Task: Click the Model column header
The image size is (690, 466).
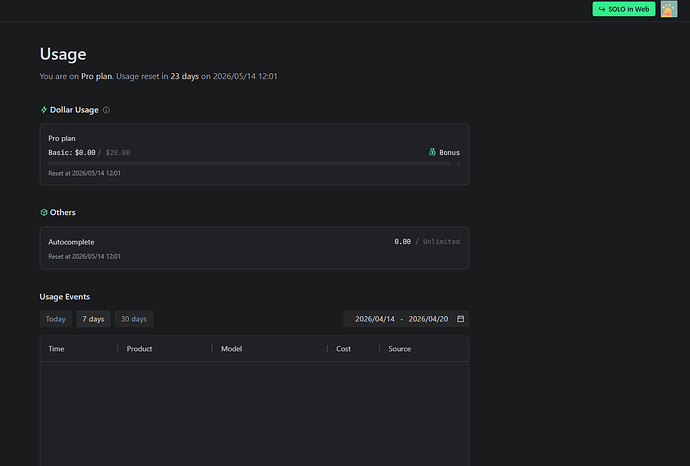Action: click(231, 349)
